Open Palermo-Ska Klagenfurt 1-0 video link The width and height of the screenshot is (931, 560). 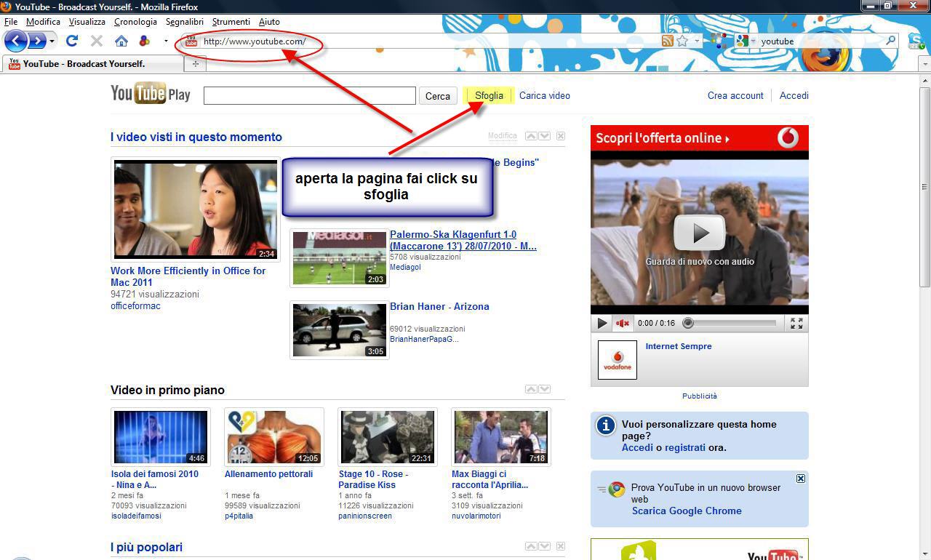(463, 240)
